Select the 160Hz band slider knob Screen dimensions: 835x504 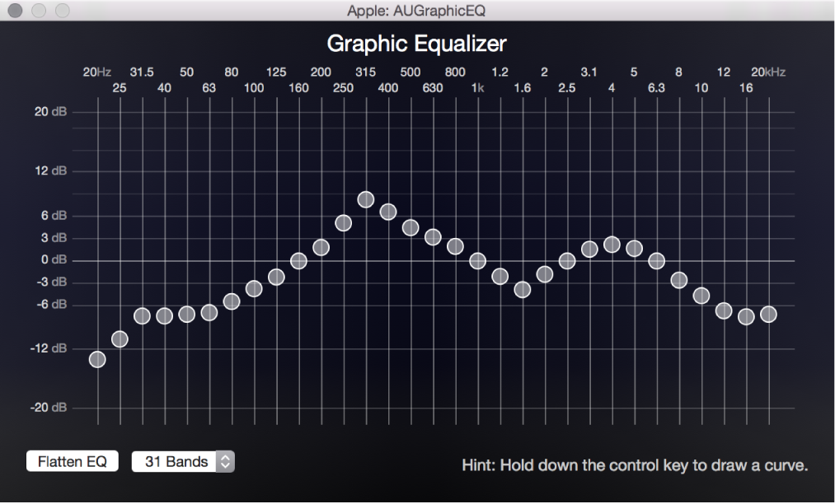coord(298,259)
